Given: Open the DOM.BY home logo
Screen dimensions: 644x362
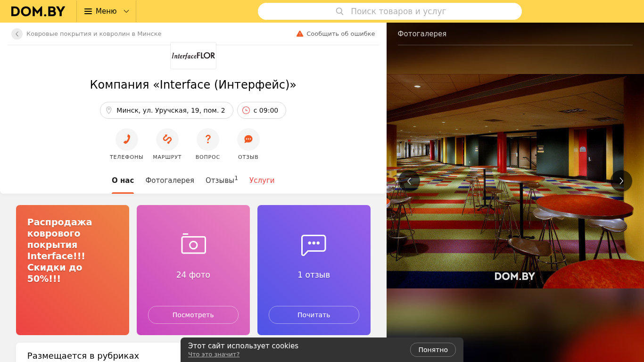Looking at the screenshot, I should pyautogui.click(x=38, y=11).
